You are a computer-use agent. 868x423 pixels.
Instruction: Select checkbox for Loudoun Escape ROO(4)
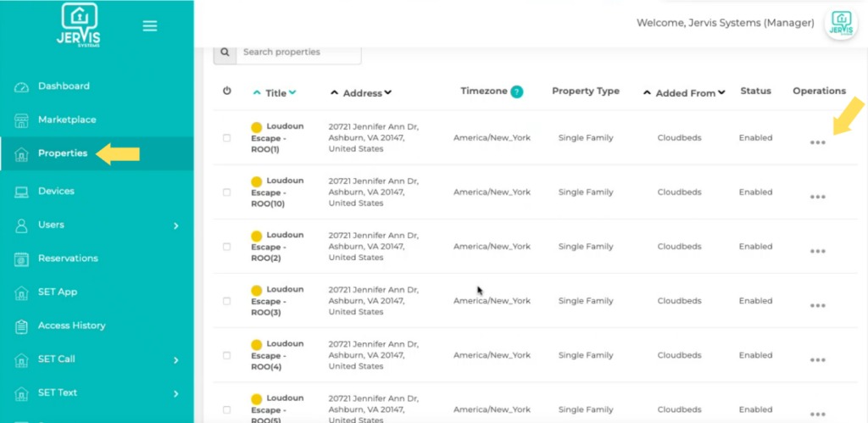(x=226, y=355)
